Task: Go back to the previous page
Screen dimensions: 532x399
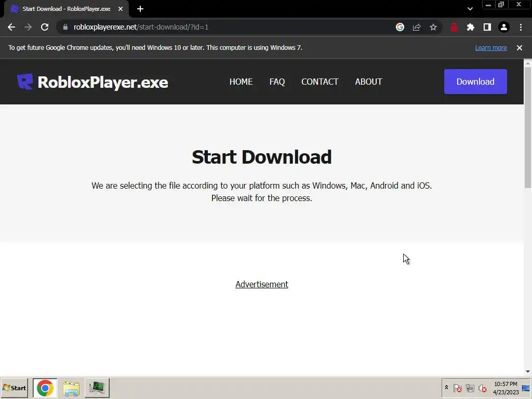Action: click(11, 27)
